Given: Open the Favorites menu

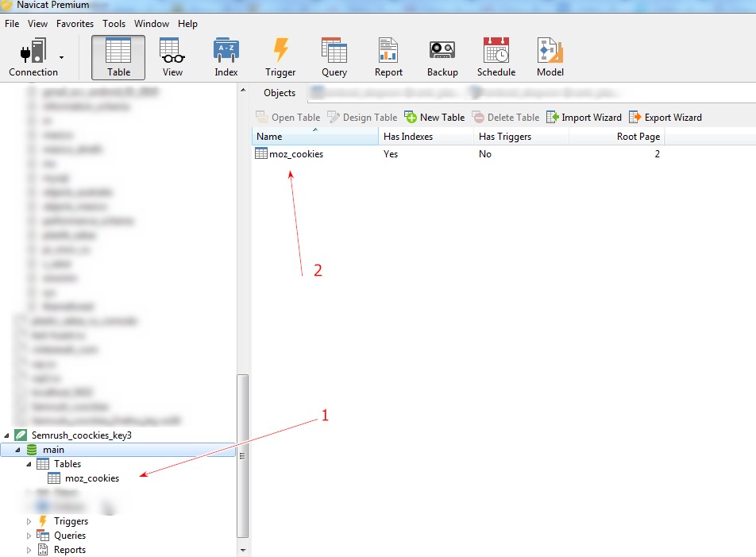Looking at the screenshot, I should (75, 24).
